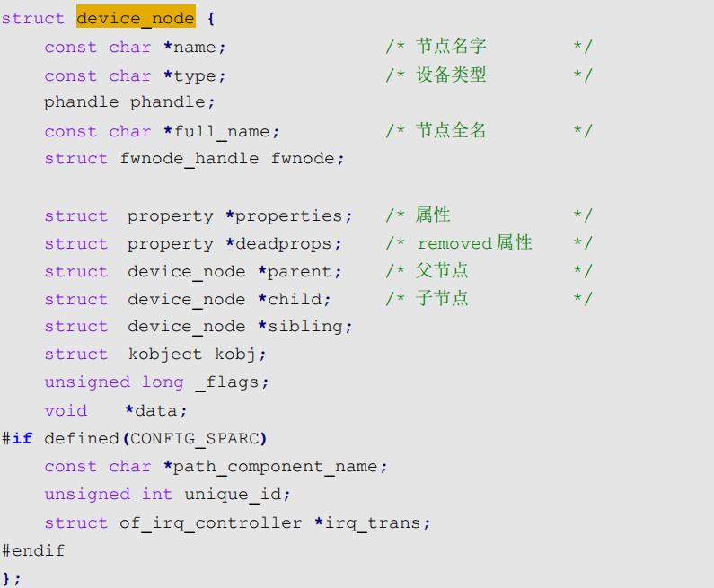Click the _flags unsigned long member

pos(233,382)
